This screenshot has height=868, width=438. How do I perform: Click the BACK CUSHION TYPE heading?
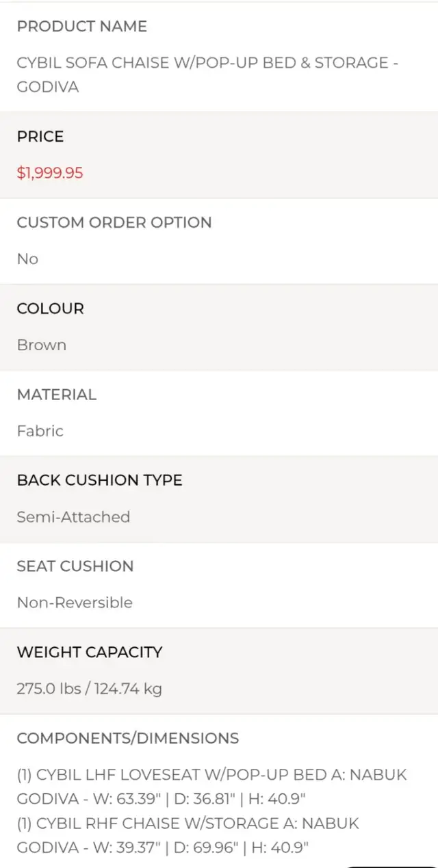tap(100, 481)
